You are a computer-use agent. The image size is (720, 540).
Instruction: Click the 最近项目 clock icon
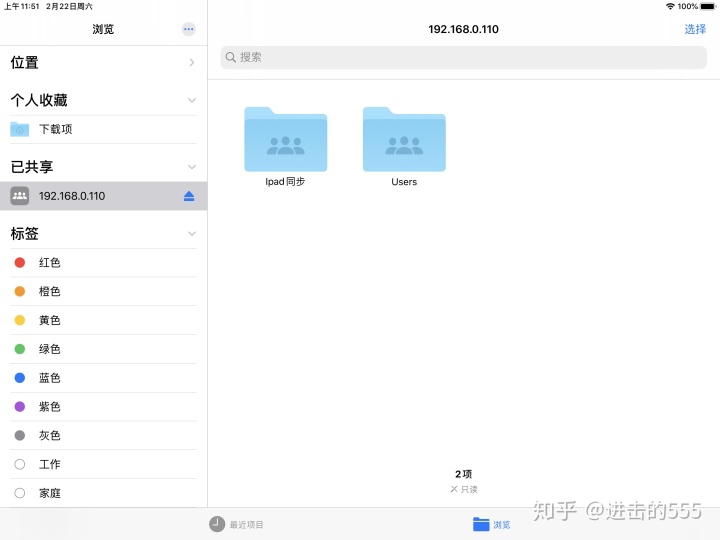(217, 524)
